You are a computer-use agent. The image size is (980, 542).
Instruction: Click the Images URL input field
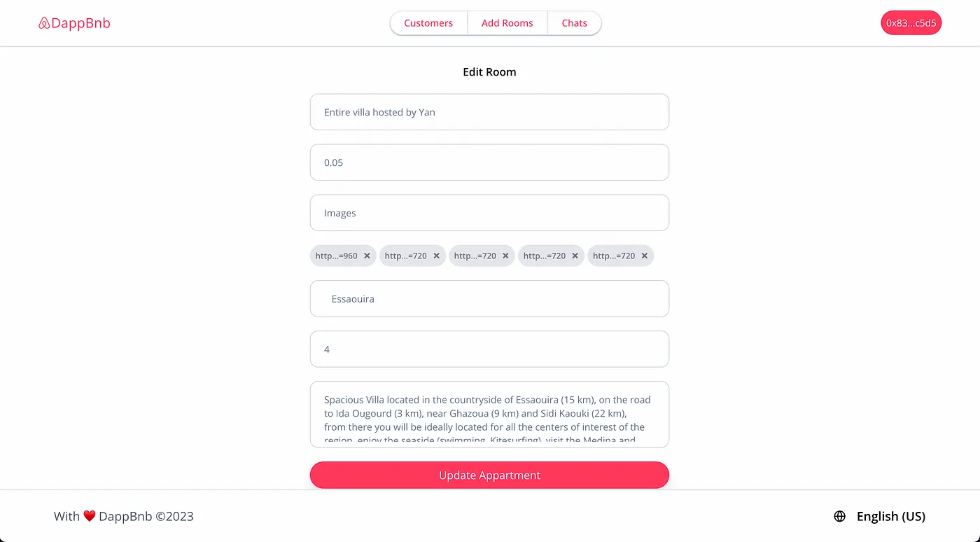(489, 213)
